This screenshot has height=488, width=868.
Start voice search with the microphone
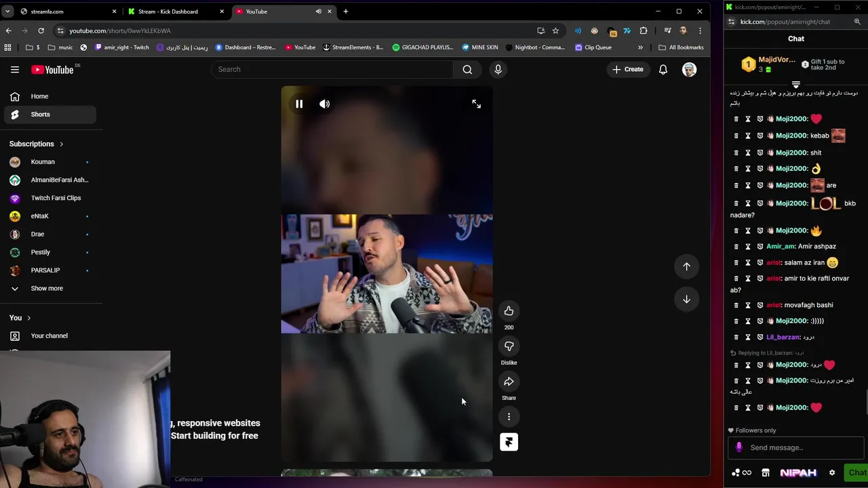tap(498, 69)
